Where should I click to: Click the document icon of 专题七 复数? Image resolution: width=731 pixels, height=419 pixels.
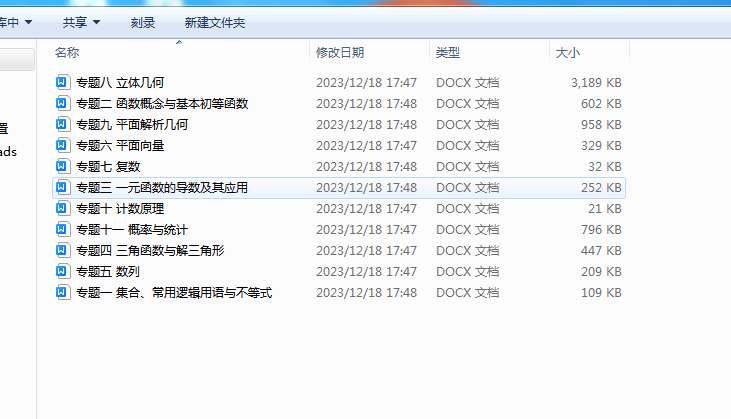pos(62,166)
